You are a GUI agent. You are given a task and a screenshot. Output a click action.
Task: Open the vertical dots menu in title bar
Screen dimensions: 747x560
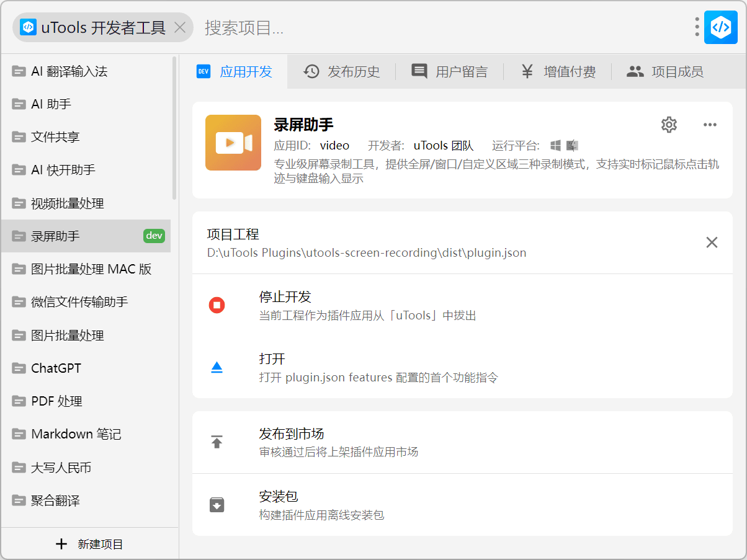(697, 27)
